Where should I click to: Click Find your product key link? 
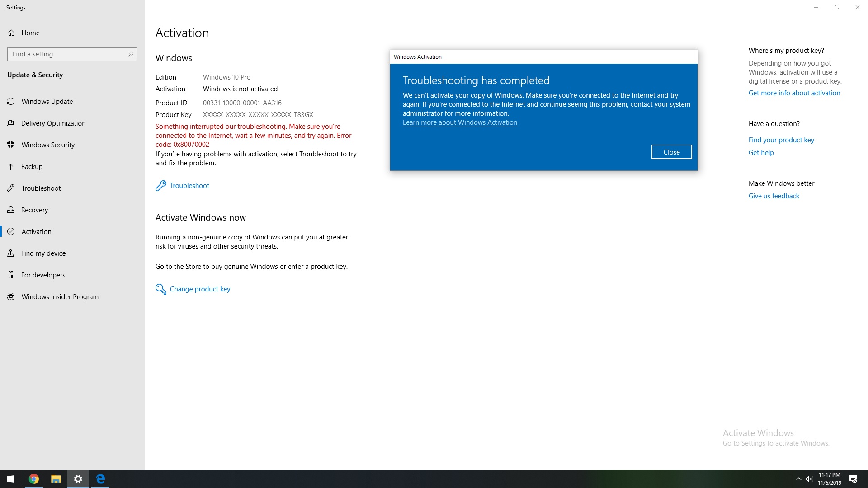tap(781, 140)
